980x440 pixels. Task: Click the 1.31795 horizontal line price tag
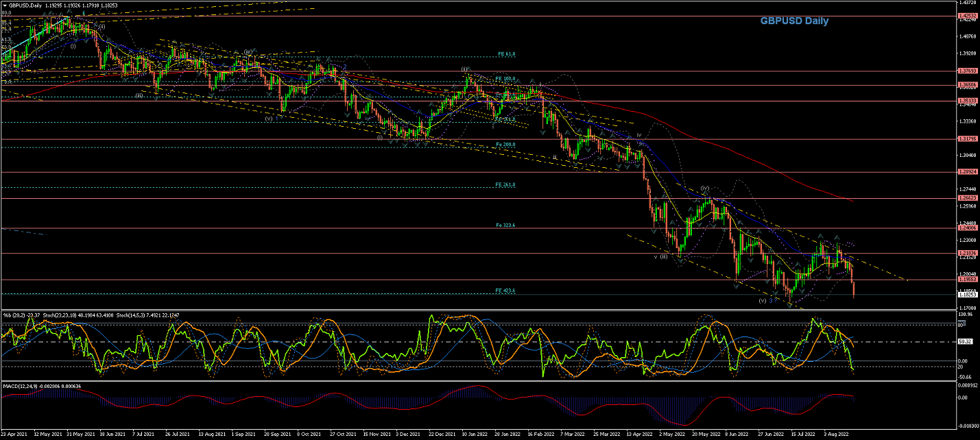(x=968, y=139)
